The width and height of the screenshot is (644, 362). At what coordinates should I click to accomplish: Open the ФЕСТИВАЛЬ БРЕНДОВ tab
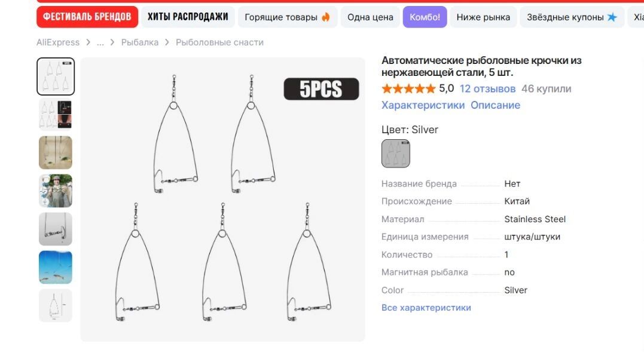tap(87, 17)
